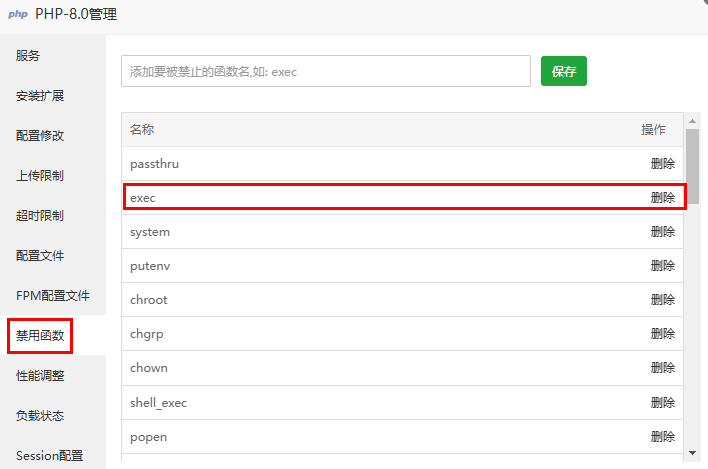Click the passthru name cell

(154, 163)
